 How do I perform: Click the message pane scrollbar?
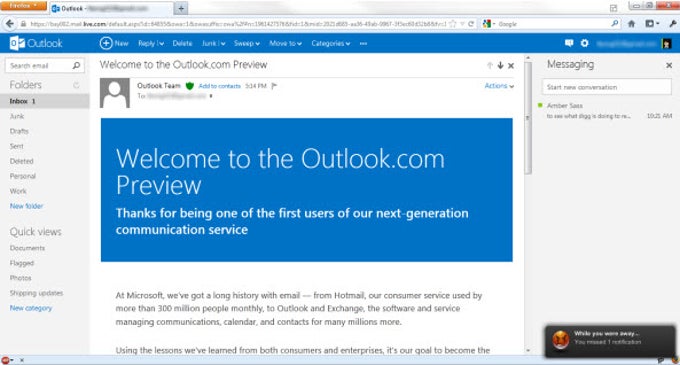tap(528, 118)
